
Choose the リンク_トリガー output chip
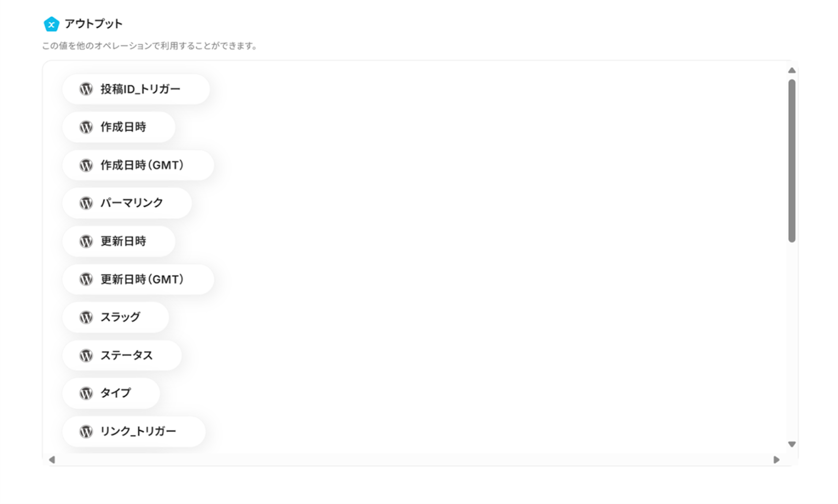pyautogui.click(x=134, y=431)
